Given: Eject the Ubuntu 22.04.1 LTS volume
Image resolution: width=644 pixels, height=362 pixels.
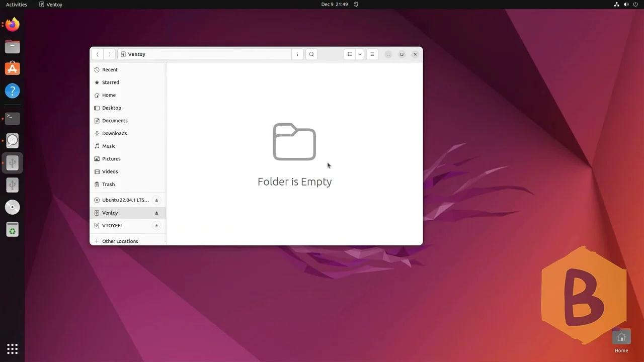Looking at the screenshot, I should (156, 200).
